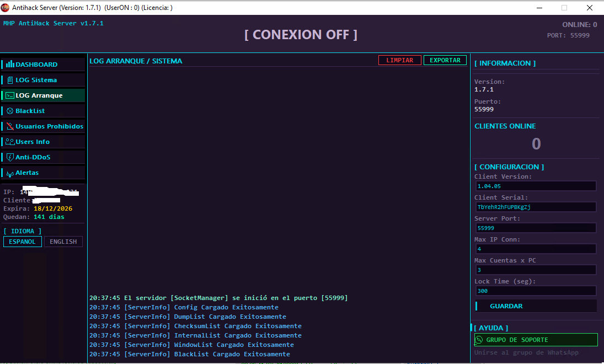Open the DASHBOARD section
Screen dimensions: 604x364
point(43,65)
